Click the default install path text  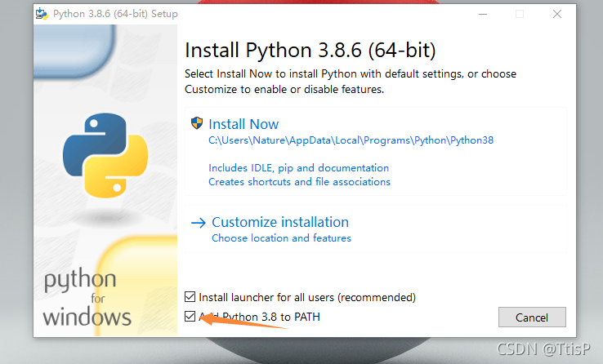[351, 140]
